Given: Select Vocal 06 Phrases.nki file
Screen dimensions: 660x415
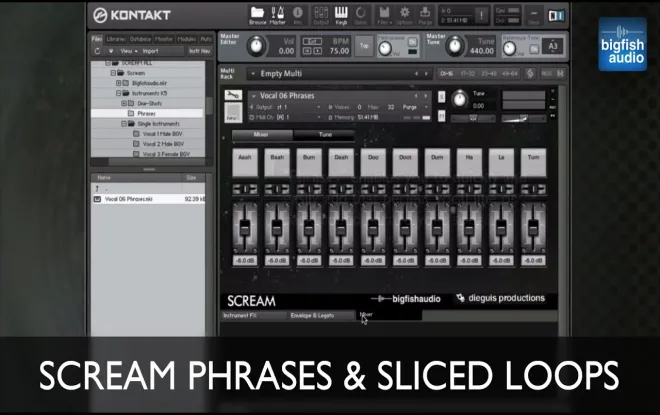Looking at the screenshot, I should 148,199.
